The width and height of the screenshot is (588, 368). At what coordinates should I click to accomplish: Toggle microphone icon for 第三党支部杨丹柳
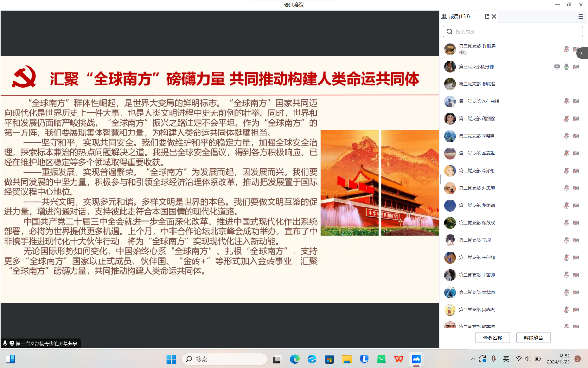[x=566, y=67]
